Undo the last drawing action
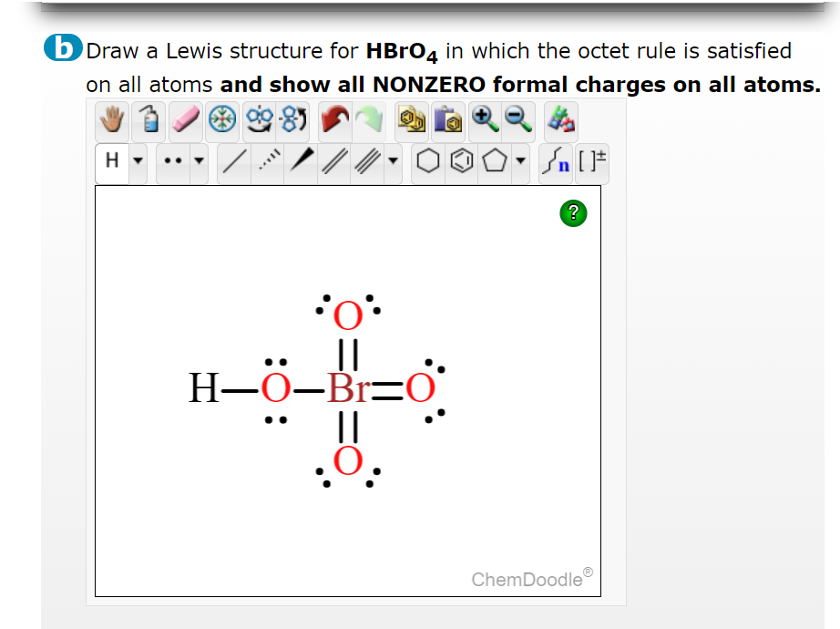Screen dimensions: 840x629 (333, 120)
